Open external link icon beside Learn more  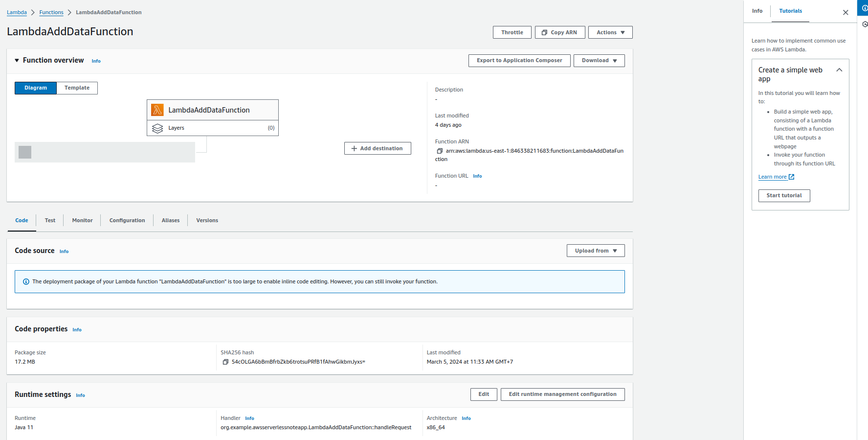(x=791, y=177)
